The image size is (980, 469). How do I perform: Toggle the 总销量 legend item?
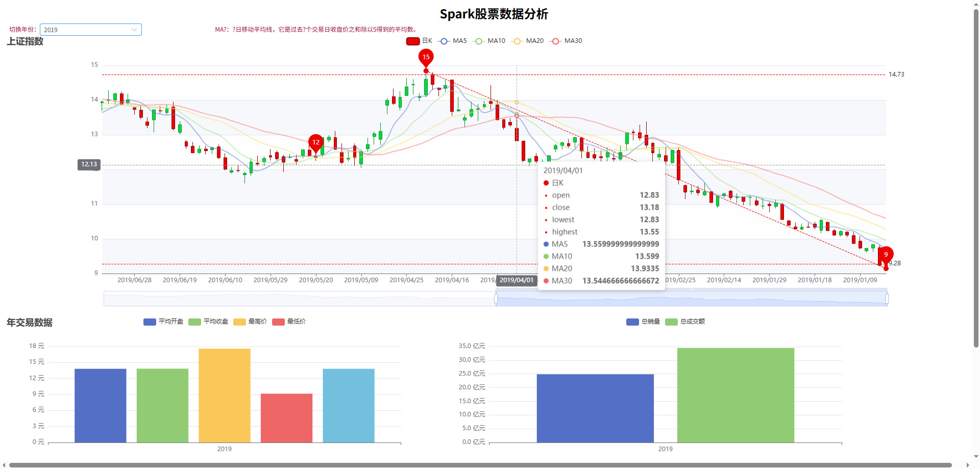click(x=643, y=322)
